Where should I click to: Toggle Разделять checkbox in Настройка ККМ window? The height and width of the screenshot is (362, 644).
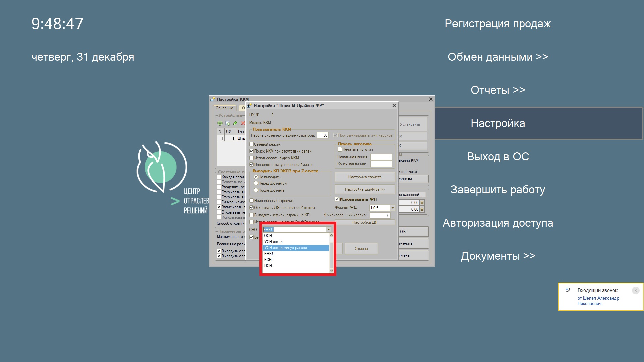(x=219, y=187)
